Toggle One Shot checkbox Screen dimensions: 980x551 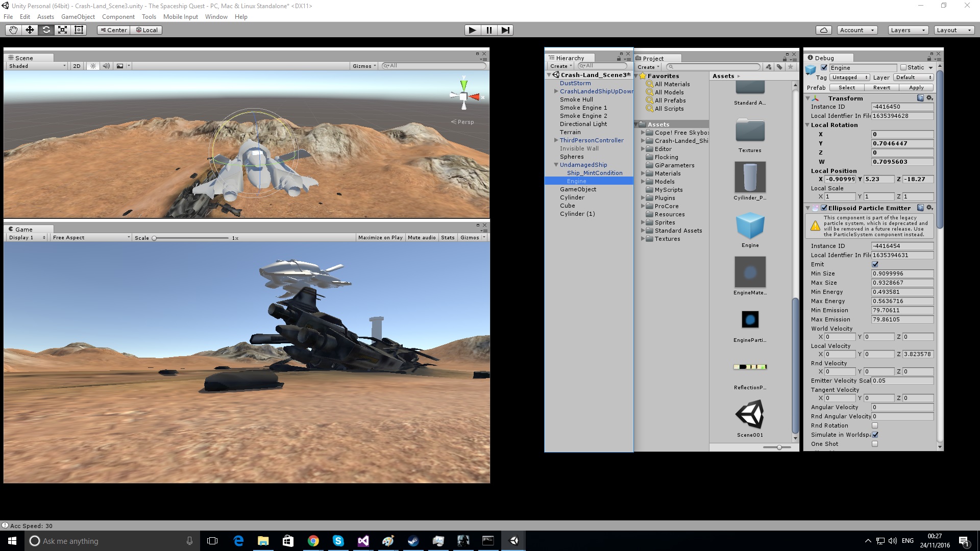[875, 444]
